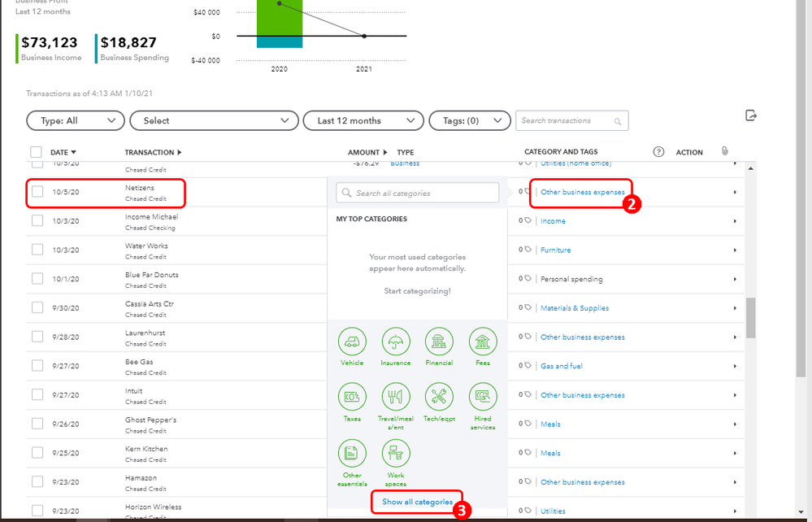
Task: Sort by the DATE column header
Action: 63,152
